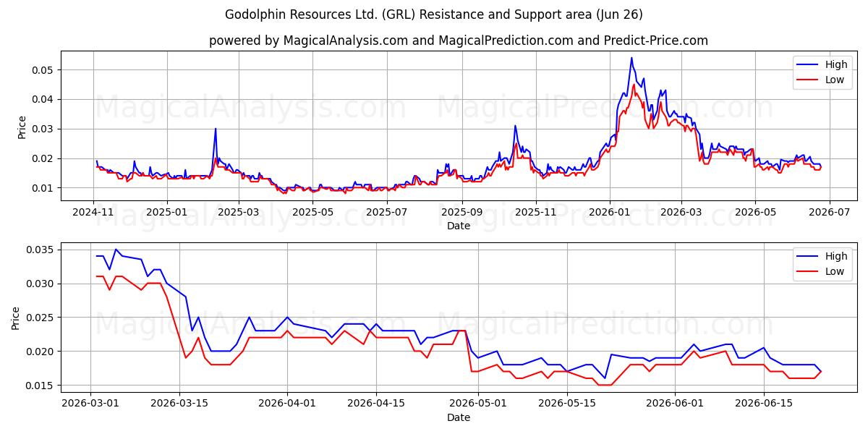Click the '2025-09' x-axis tick label
The image size is (868, 434).
461,212
